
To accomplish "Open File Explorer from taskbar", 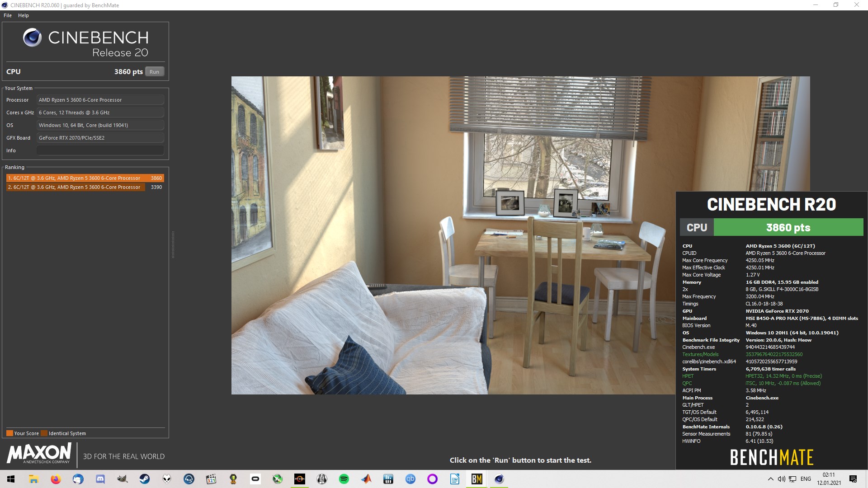I will click(x=33, y=479).
